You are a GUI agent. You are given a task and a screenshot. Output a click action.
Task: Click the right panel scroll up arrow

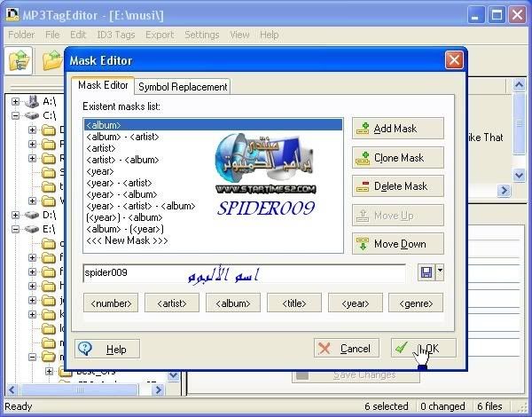point(519,85)
